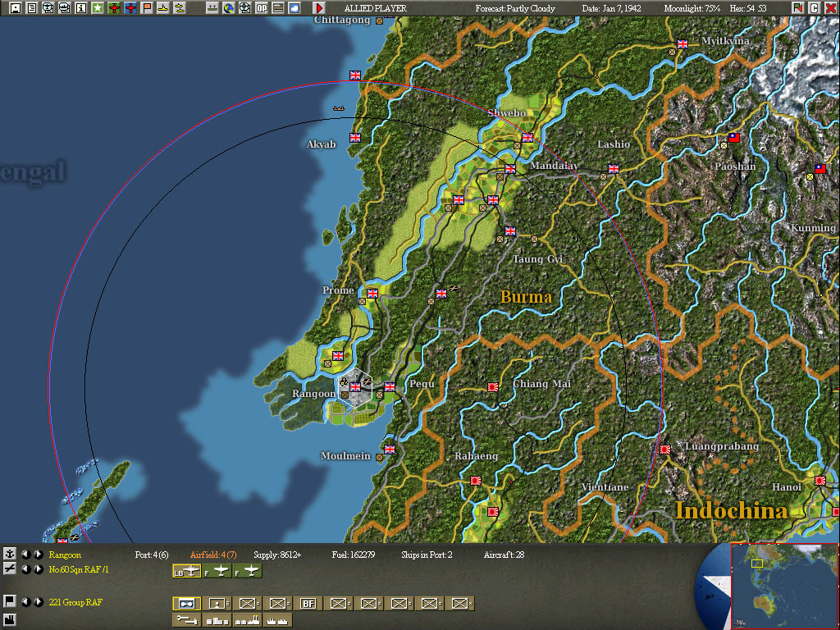Click the Fuel: 162279 value
Image resolution: width=840 pixels, height=630 pixels.
tap(353, 555)
